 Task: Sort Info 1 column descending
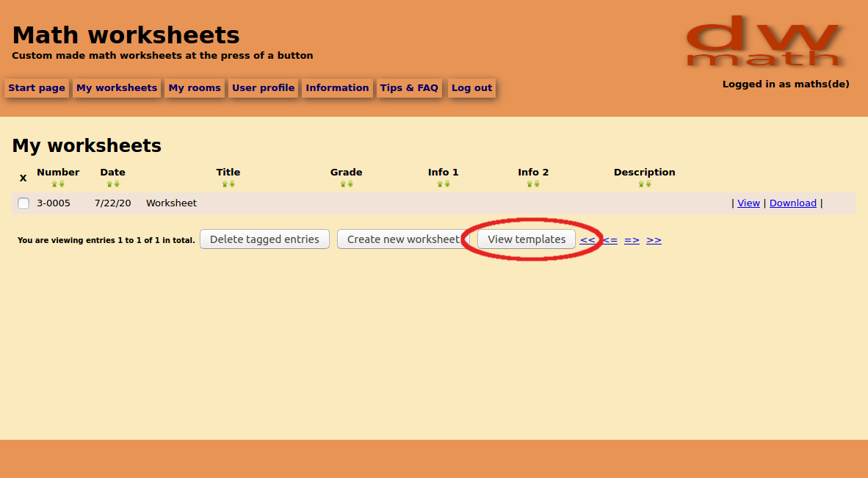pyautogui.click(x=446, y=182)
